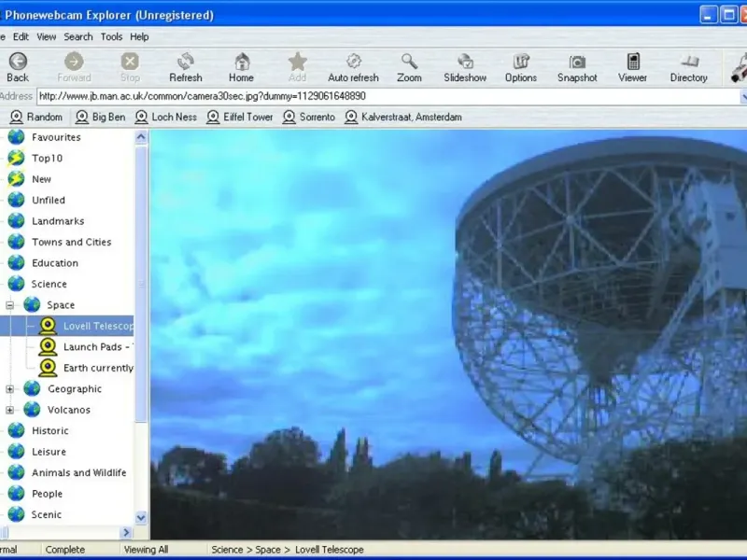
Task: Select Launch Pads webcam in tree
Action: (97, 347)
